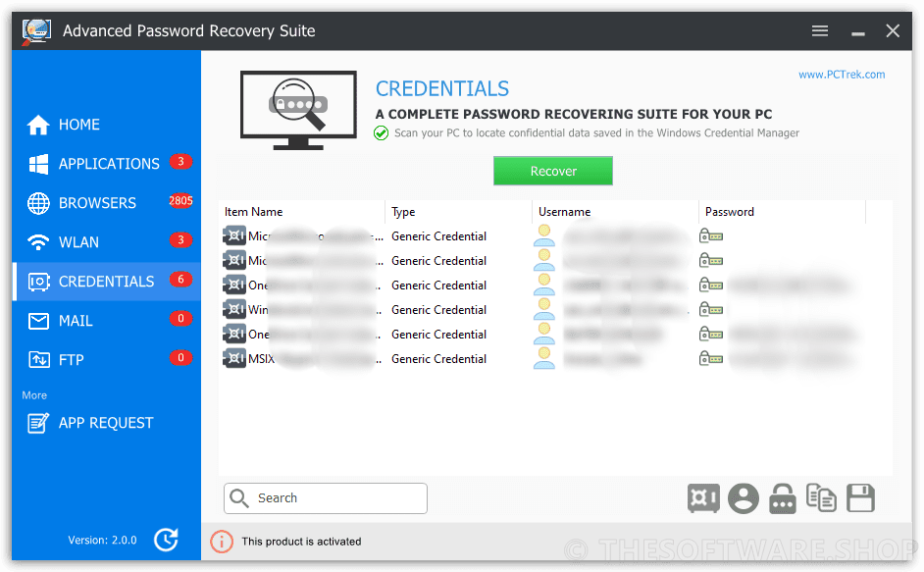Click the monitor password search illustration
The width and height of the screenshot is (924, 572).
tap(298, 110)
